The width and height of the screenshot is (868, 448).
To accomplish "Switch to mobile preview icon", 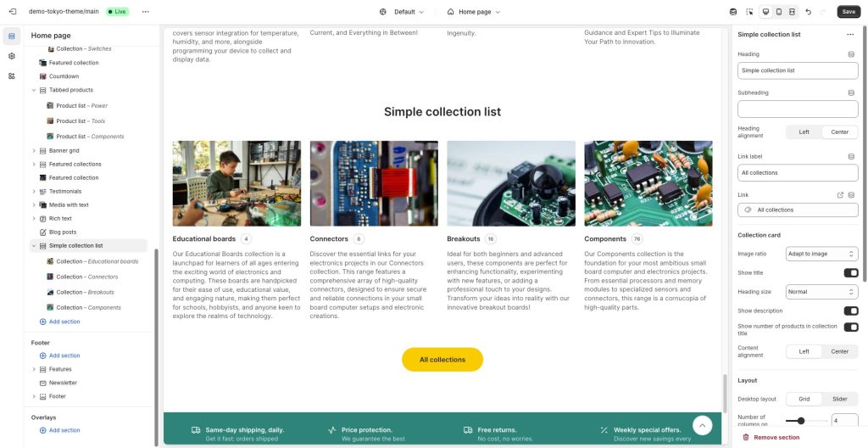I will (779, 12).
